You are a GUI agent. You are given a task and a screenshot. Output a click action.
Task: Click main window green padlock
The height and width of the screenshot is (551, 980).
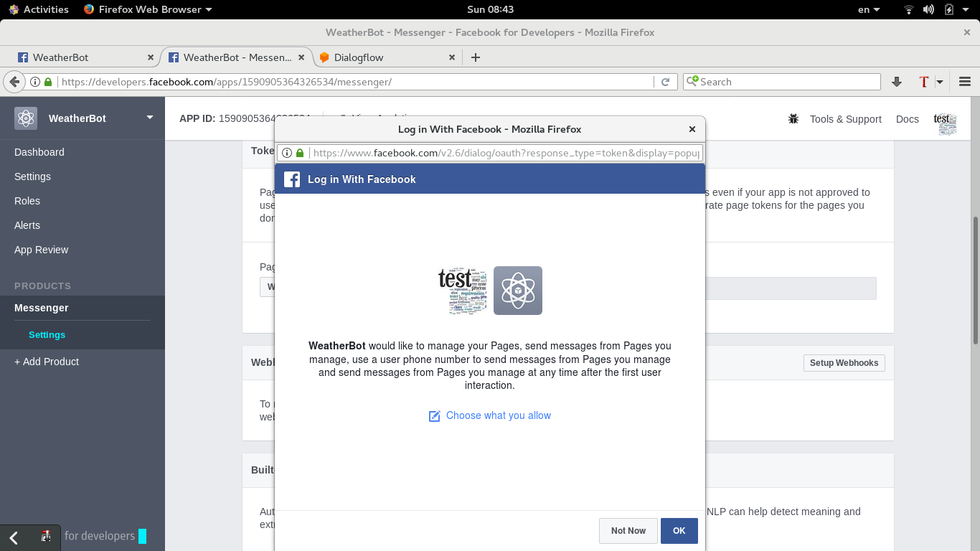pyautogui.click(x=48, y=82)
